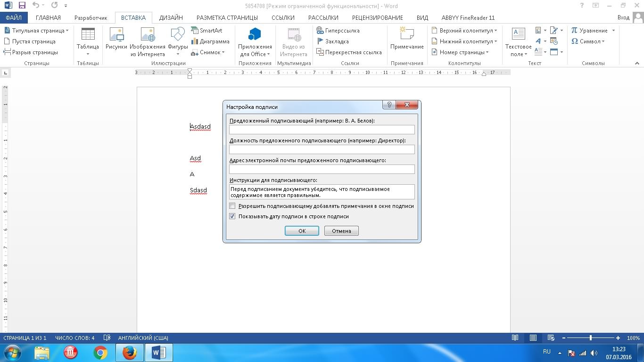Viewport: 644px width, 362px height.
Task: Click the Закладка bookmark button
Action: (332, 41)
